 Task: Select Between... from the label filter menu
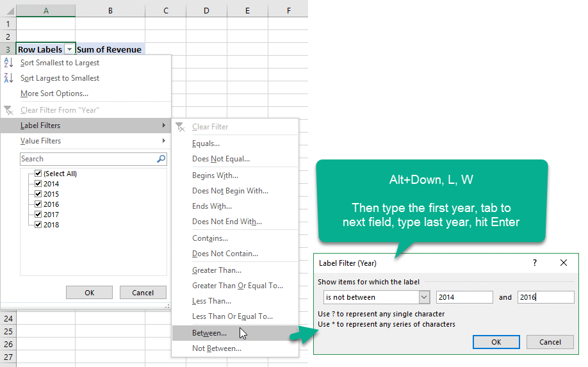coord(209,333)
